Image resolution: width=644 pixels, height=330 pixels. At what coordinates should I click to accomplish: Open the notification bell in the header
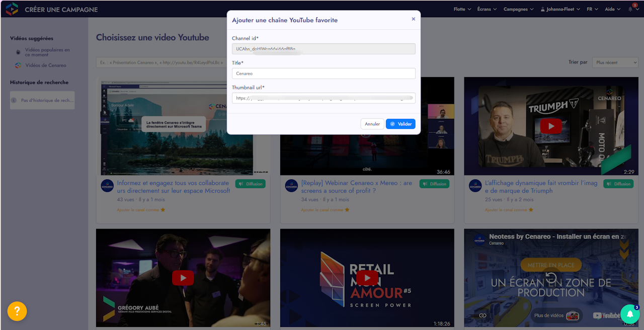pyautogui.click(x=631, y=9)
